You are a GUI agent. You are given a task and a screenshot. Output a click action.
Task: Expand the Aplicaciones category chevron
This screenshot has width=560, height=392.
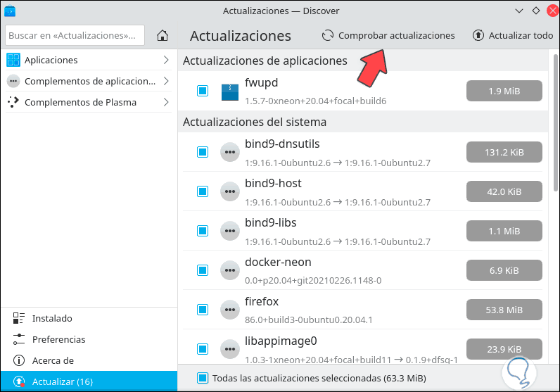pos(166,60)
